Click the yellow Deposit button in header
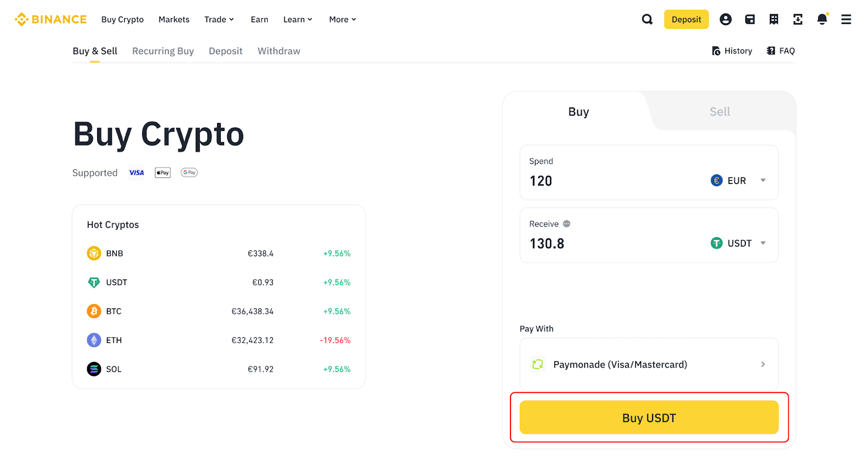This screenshot has height=463, width=868. 686,20
